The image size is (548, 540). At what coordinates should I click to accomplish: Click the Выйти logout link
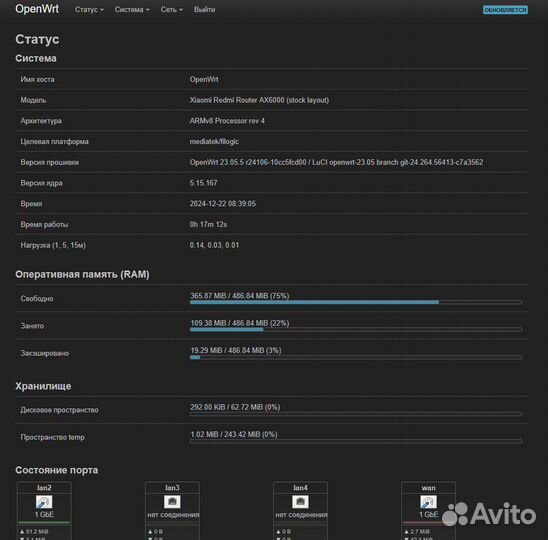coord(204,10)
